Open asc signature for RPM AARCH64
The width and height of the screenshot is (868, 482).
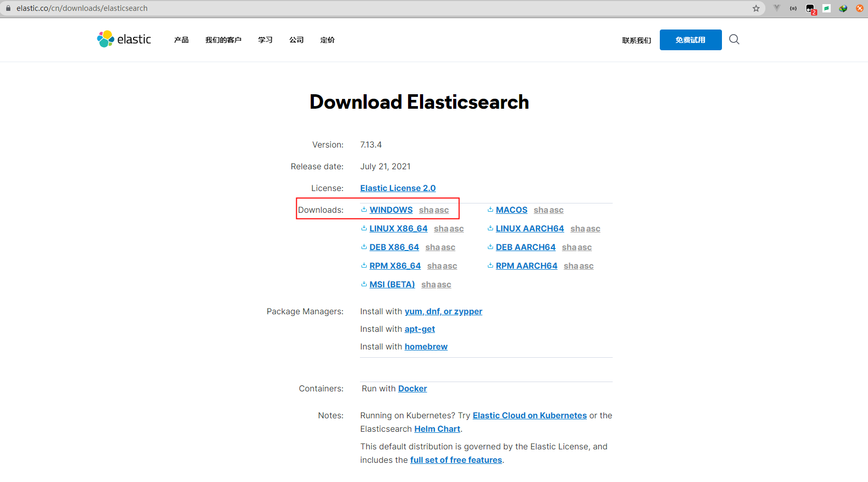[586, 266]
